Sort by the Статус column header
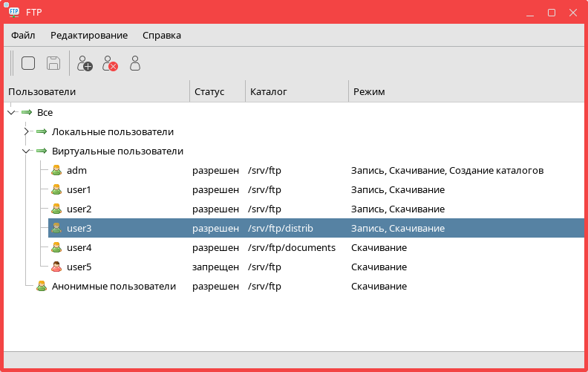 tap(217, 91)
